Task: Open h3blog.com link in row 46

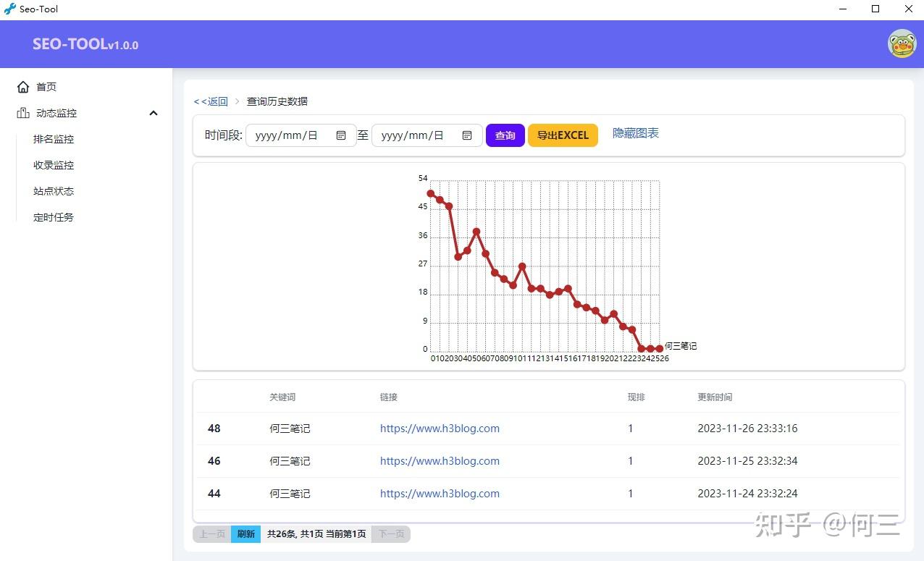Action: click(x=440, y=461)
